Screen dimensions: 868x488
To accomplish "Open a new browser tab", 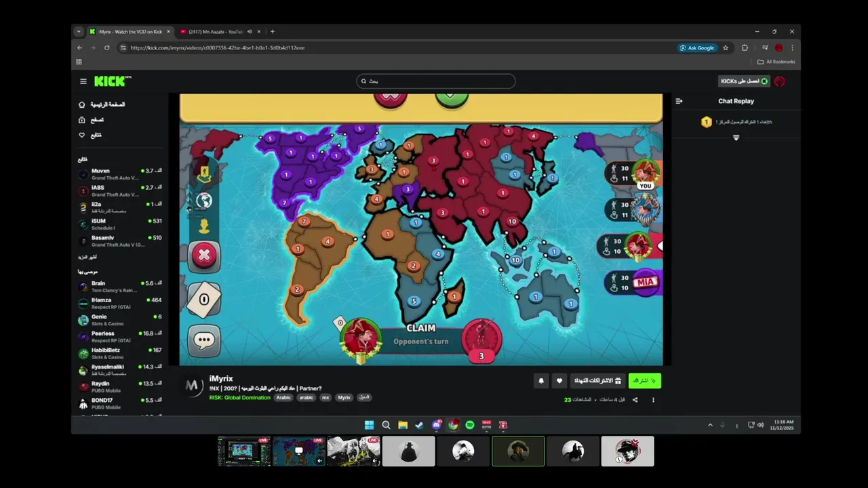I will (x=273, y=32).
